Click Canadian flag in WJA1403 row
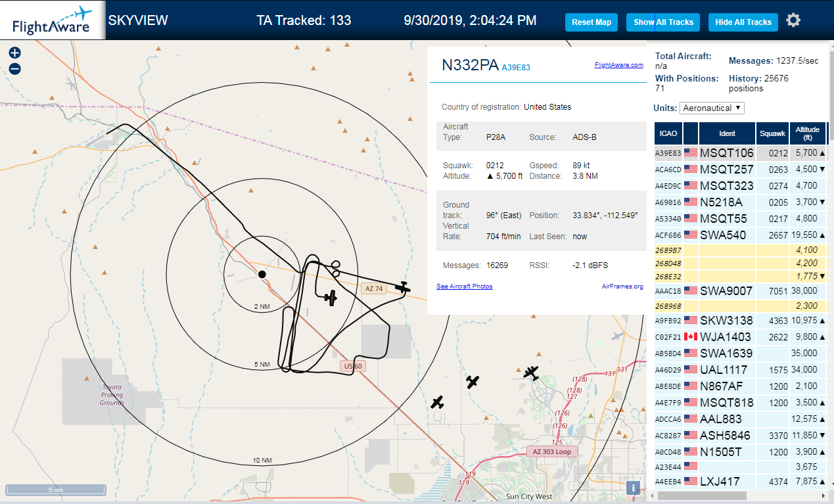The height and width of the screenshot is (504, 834). (691, 336)
